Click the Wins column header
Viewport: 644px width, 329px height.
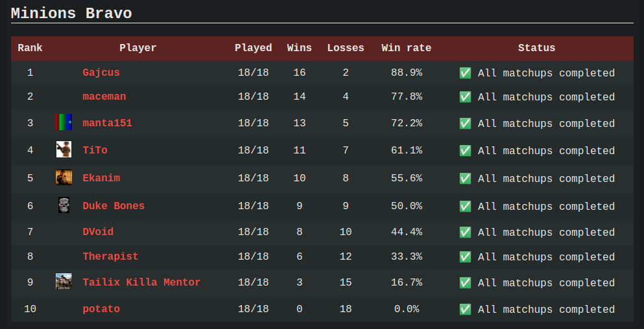click(x=300, y=48)
